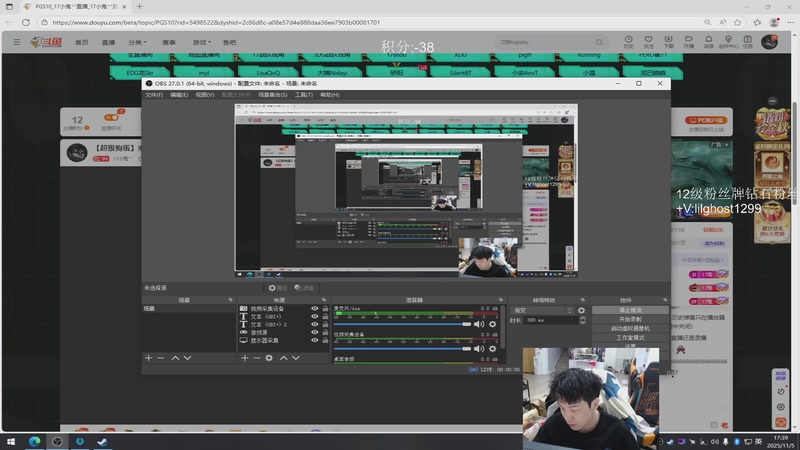Click the Douyu search magnifier icon

pyautogui.click(x=599, y=42)
